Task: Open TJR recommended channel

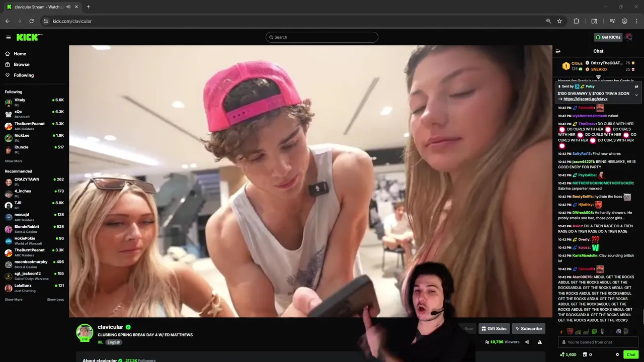Action: 34,205
